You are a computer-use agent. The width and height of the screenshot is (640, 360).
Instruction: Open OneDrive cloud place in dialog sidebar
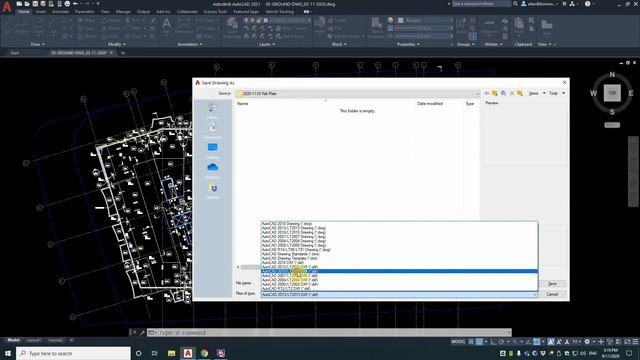pos(212,170)
